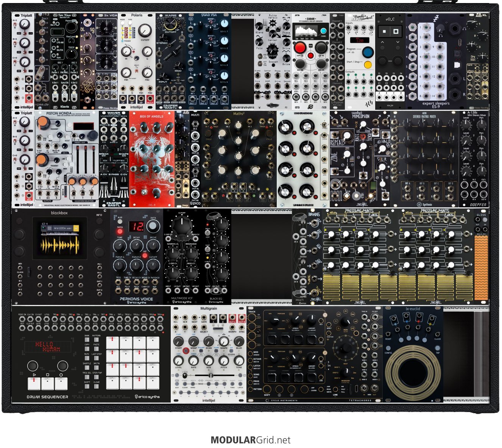This screenshot has height=448, width=502.
Task: Click the L output jack on ES-9
Action: tap(455, 79)
